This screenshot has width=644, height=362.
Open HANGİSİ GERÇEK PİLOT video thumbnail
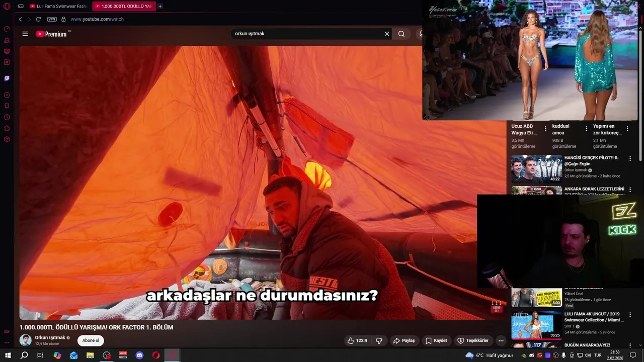click(536, 169)
